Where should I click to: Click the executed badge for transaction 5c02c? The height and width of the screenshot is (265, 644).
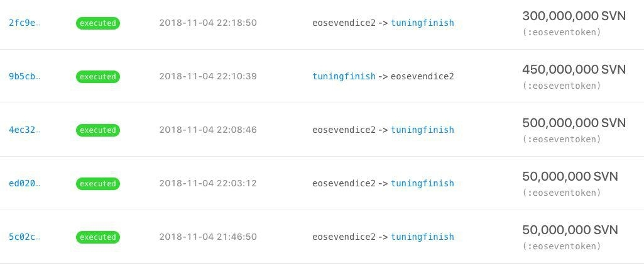[97, 237]
